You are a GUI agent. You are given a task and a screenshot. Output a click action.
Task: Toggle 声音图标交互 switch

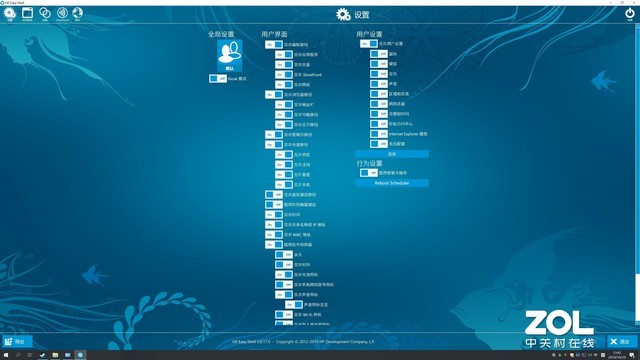click(294, 304)
